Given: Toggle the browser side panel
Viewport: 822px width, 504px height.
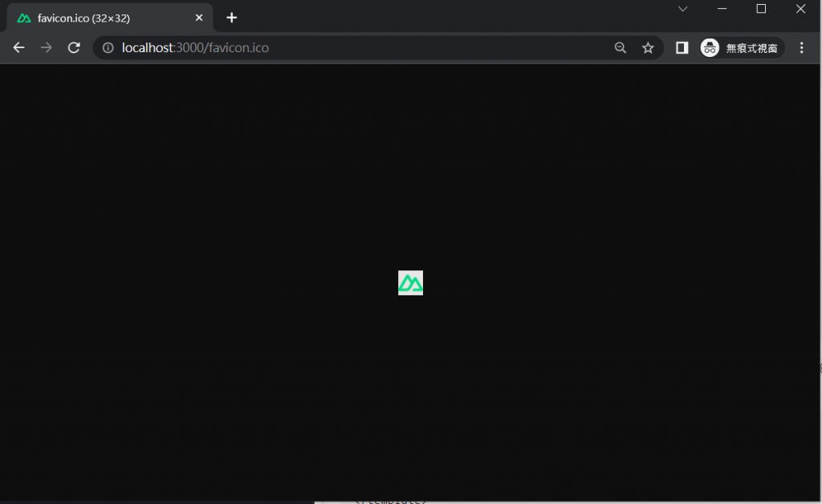Looking at the screenshot, I should click(x=682, y=47).
